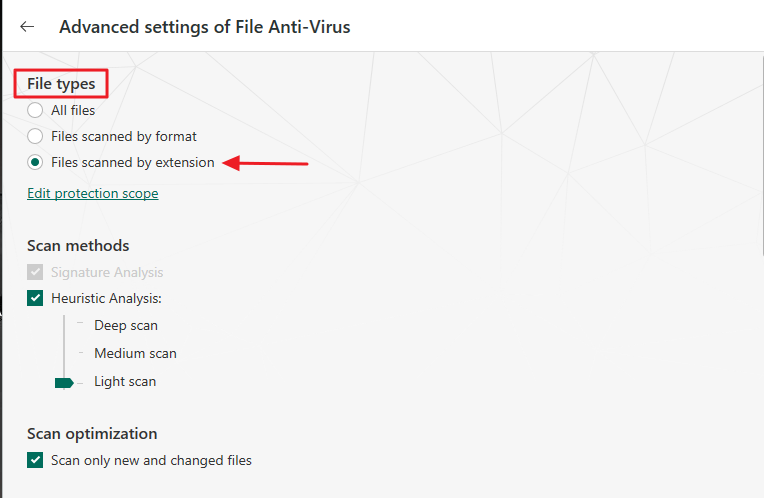Click the "Light scan" label text
The width and height of the screenshot is (764, 498).
(x=125, y=381)
